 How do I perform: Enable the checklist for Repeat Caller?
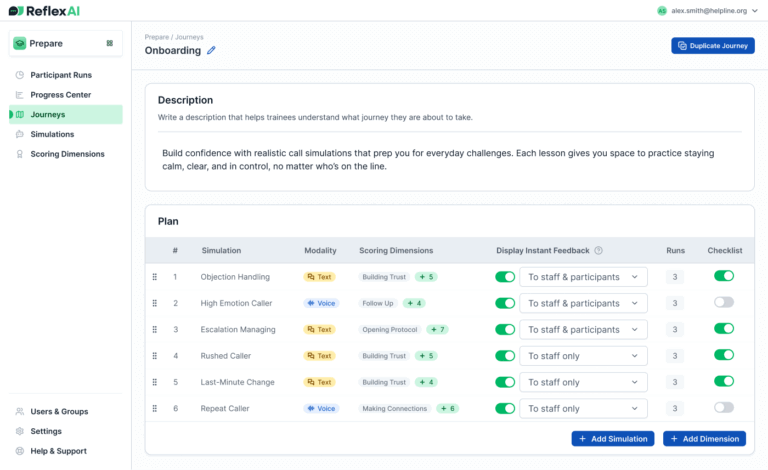pos(724,408)
